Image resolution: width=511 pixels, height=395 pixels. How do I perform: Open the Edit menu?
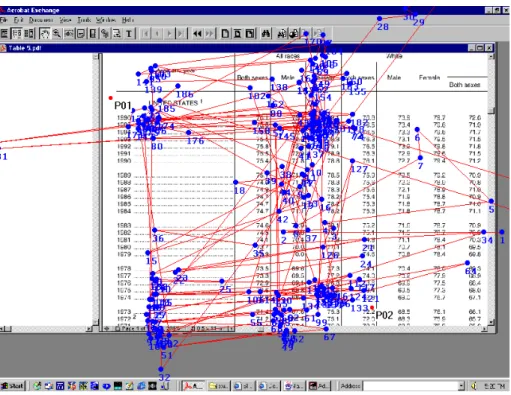click(18, 20)
